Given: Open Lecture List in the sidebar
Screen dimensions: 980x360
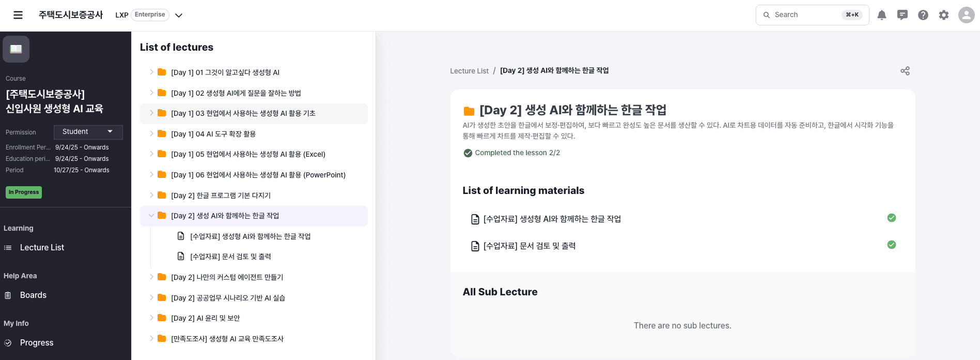Looking at the screenshot, I should point(42,248).
